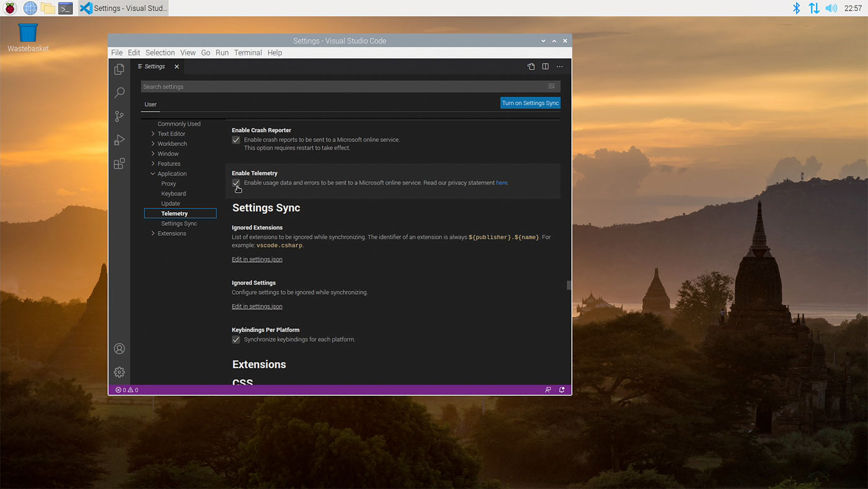
Task: Click the settings list scrollbar thumb
Action: [x=569, y=285]
